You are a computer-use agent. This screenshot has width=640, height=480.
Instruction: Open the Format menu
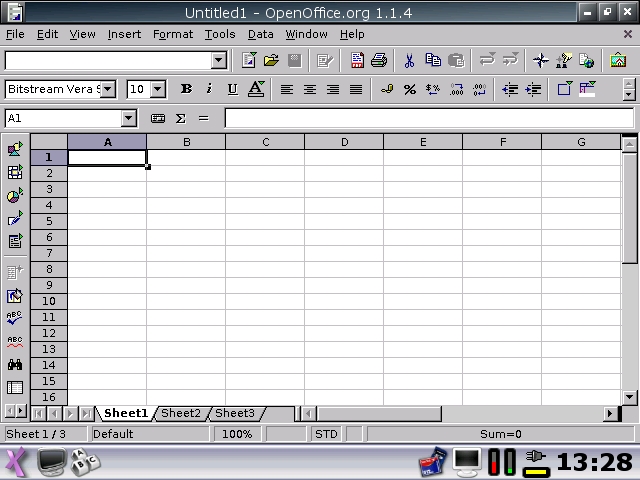coord(173,34)
